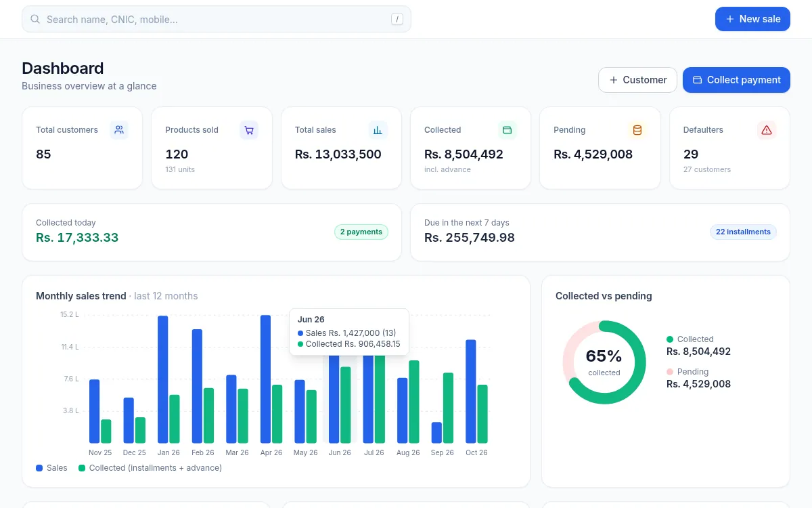Click the Products sold cart icon
Image resolution: width=812 pixels, height=508 pixels.
[249, 130]
